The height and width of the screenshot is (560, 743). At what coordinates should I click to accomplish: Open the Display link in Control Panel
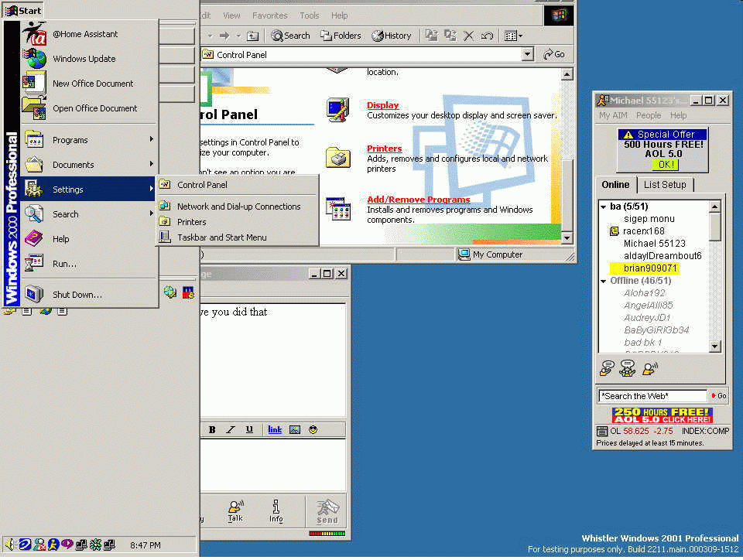[383, 105]
